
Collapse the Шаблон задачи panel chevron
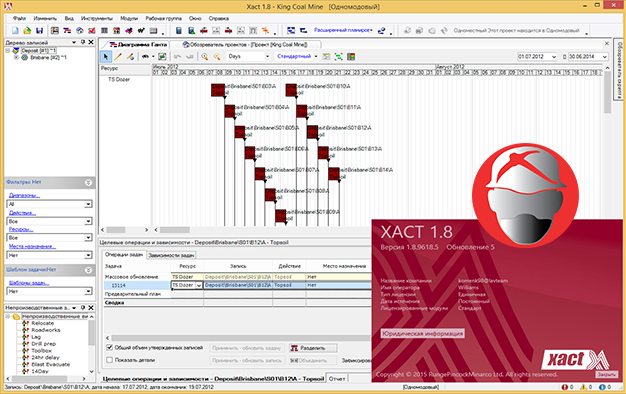(x=88, y=270)
